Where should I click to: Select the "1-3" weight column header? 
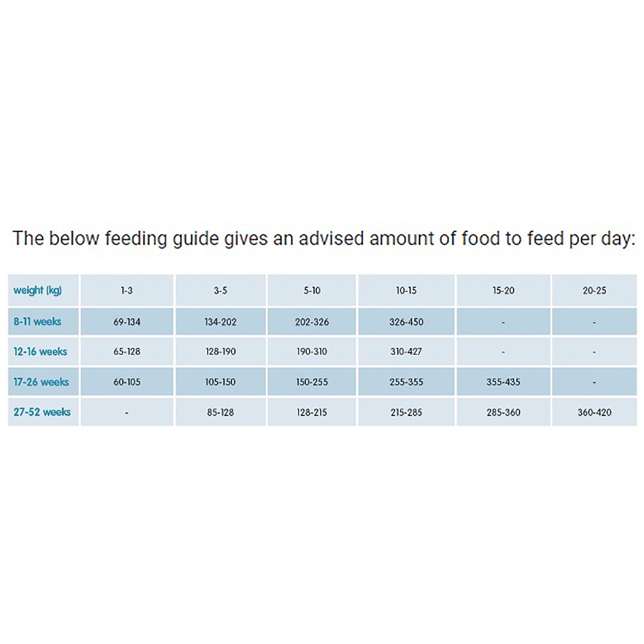click(x=127, y=291)
